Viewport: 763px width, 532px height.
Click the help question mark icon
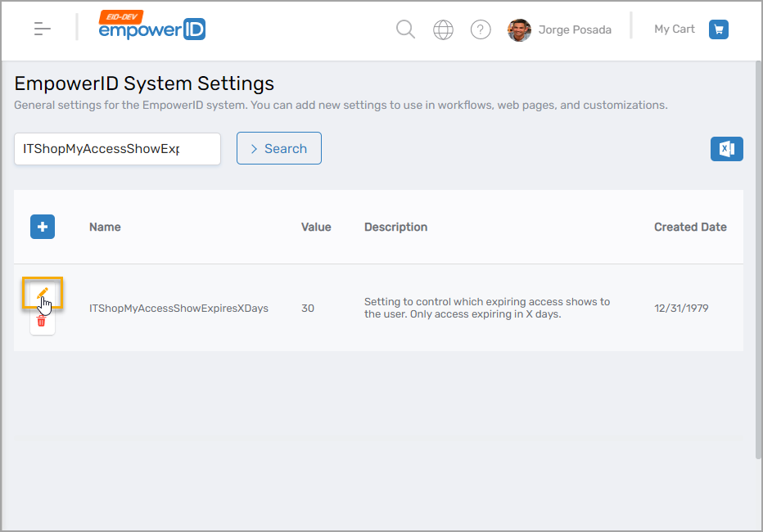click(481, 29)
